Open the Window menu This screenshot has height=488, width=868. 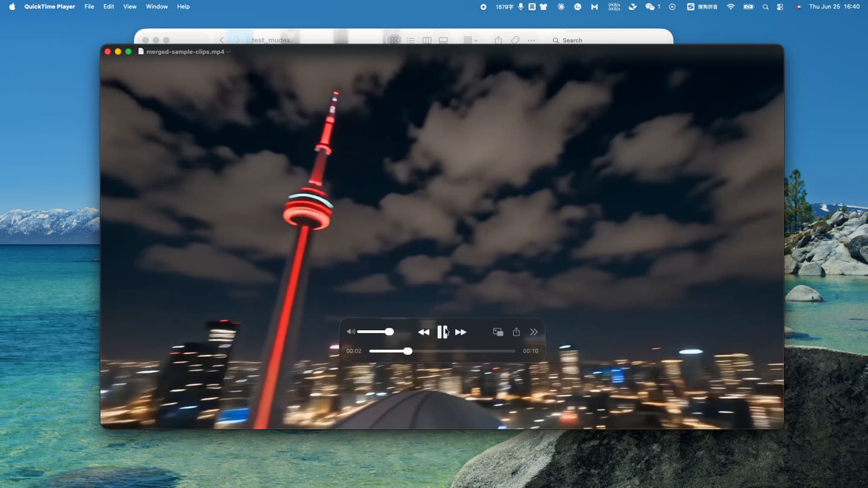157,7
